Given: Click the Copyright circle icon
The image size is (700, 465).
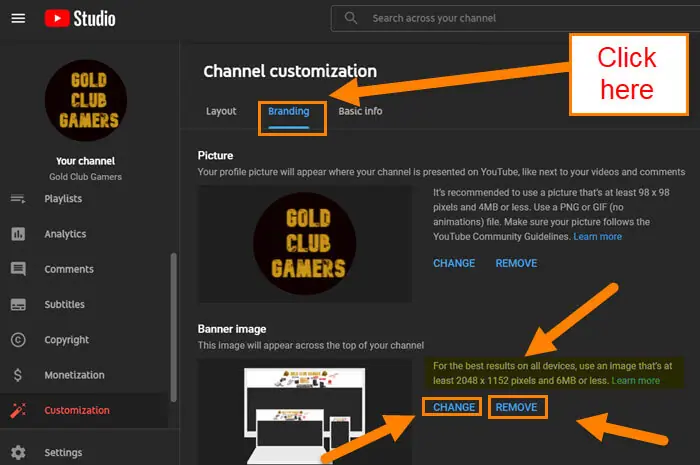Looking at the screenshot, I should 18,340.
